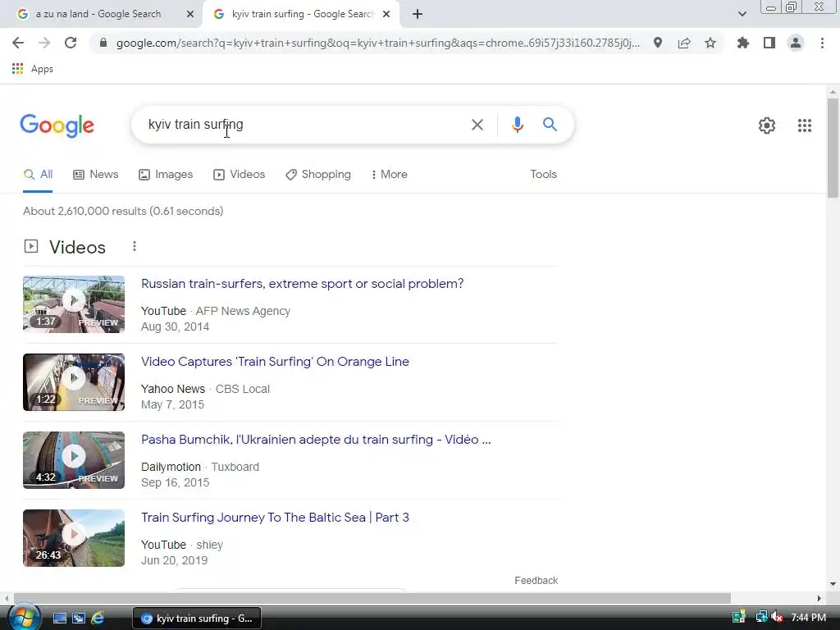This screenshot has width=840, height=630.
Task: Click Show Desktop quick launch icon
Action: click(59, 619)
